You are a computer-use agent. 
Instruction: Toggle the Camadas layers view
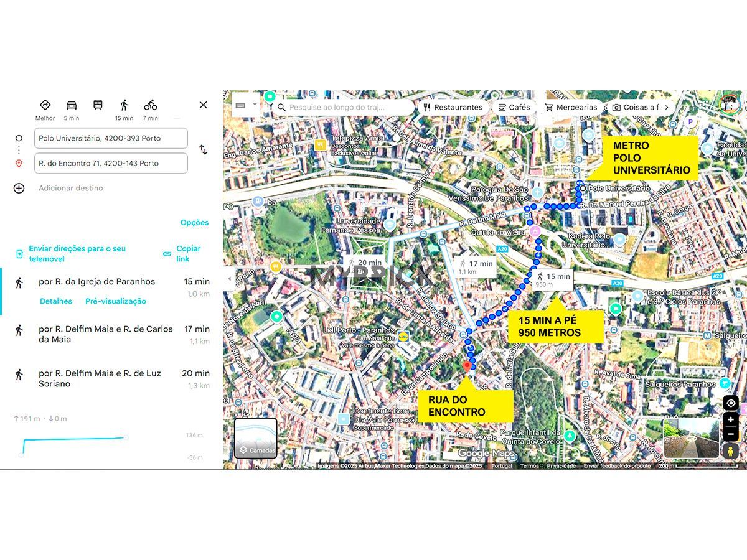(x=255, y=438)
